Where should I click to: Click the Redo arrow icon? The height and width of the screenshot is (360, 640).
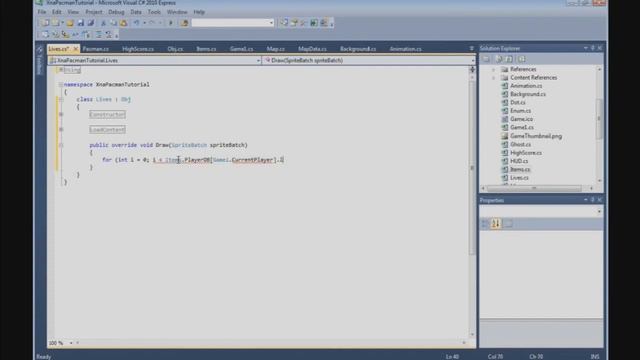pos(152,23)
